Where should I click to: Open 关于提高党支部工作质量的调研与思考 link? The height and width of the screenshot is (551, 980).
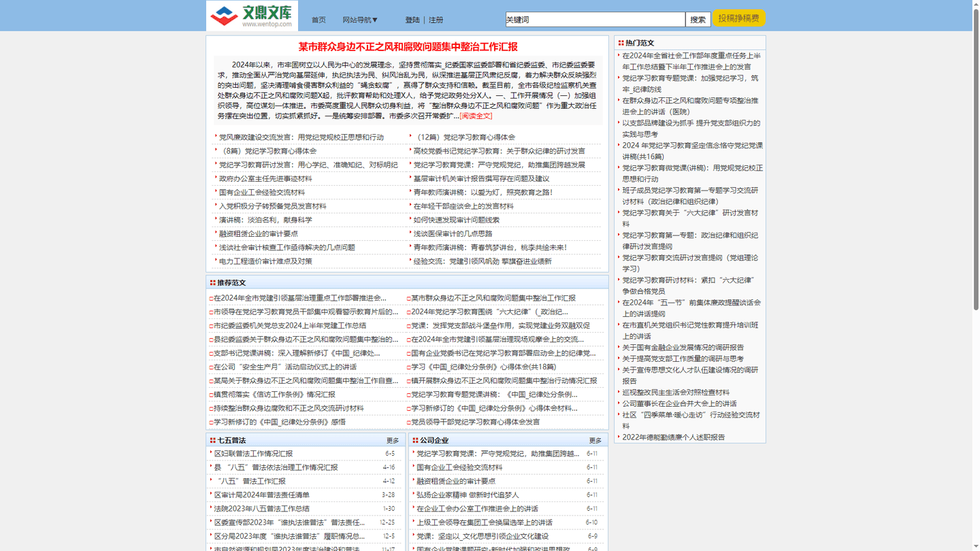[683, 359]
